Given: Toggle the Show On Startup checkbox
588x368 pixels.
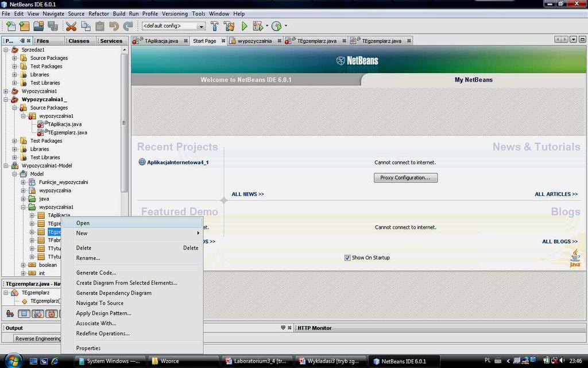Looking at the screenshot, I should click(x=347, y=258).
